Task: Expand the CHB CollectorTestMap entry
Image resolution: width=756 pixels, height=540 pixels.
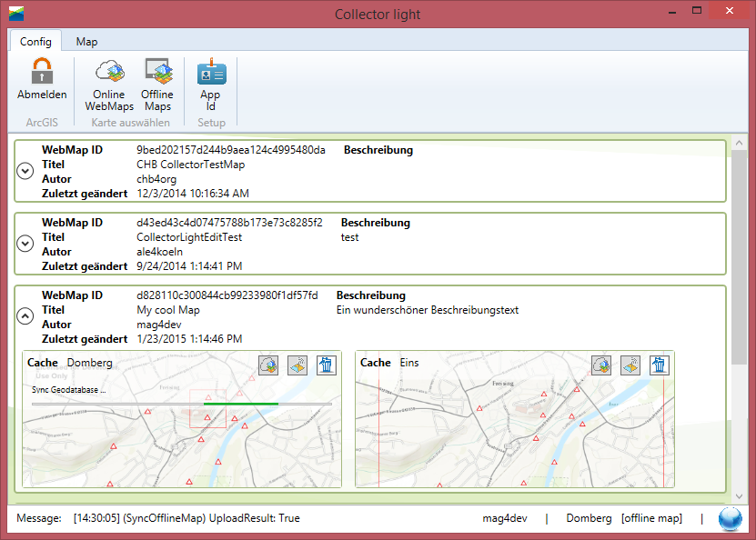Action: [25, 171]
